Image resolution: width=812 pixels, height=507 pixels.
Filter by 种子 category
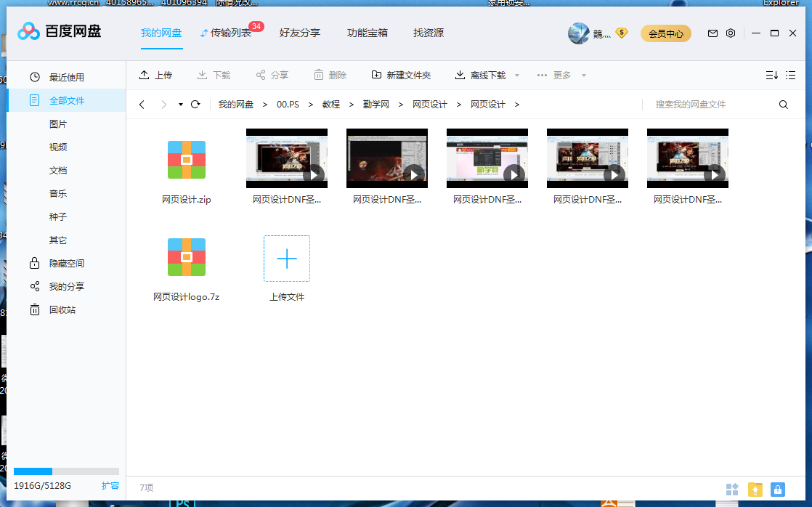58,217
